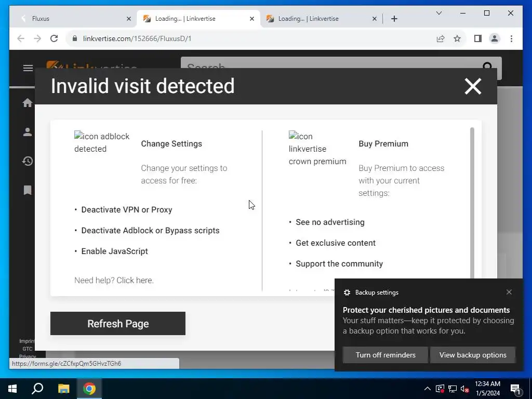
Task: Share this page icon
Action: [441, 38]
